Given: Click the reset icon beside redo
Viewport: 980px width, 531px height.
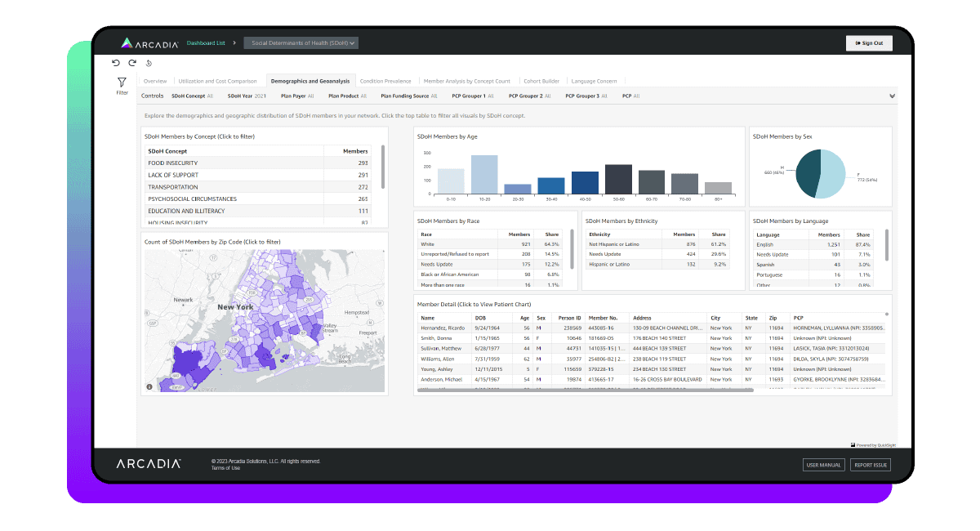Looking at the screenshot, I should coord(149,63).
